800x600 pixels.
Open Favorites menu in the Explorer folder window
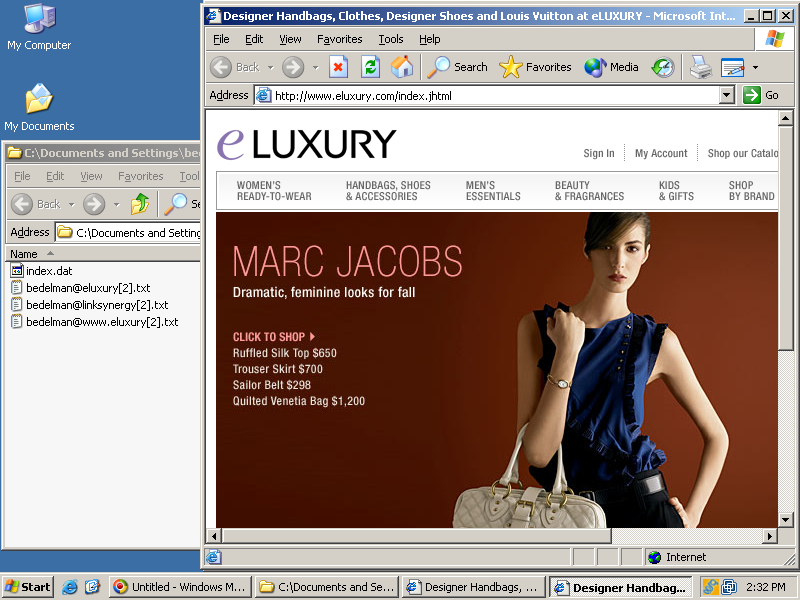(141, 176)
